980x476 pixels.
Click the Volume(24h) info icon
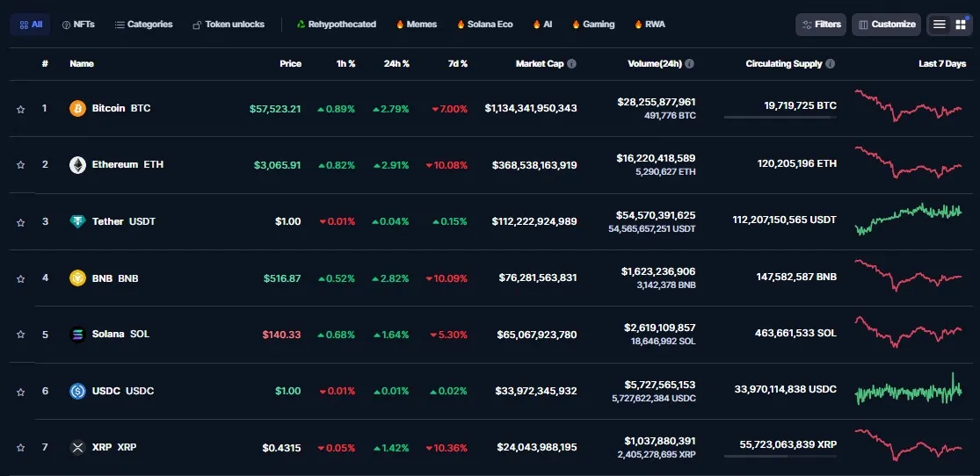click(689, 64)
